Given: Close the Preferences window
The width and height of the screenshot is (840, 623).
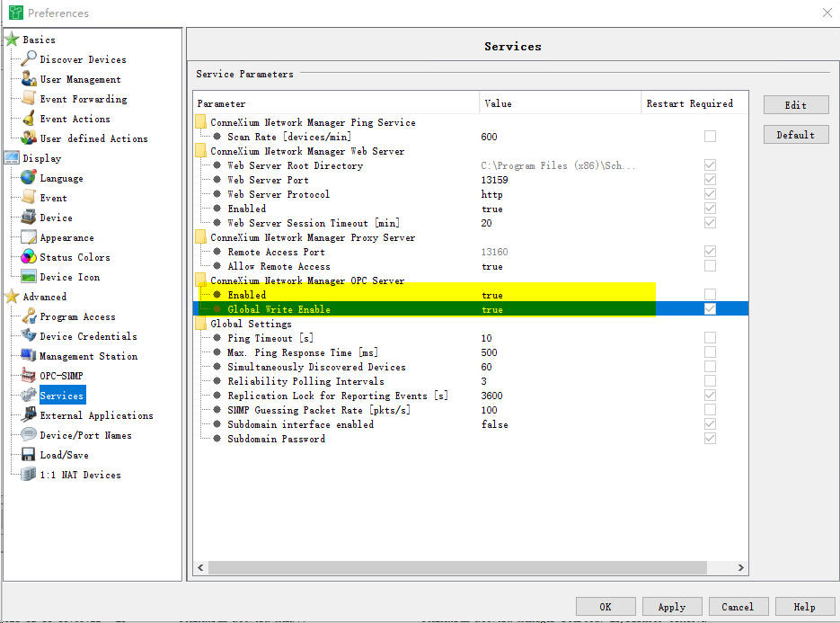Looking at the screenshot, I should pos(827,13).
